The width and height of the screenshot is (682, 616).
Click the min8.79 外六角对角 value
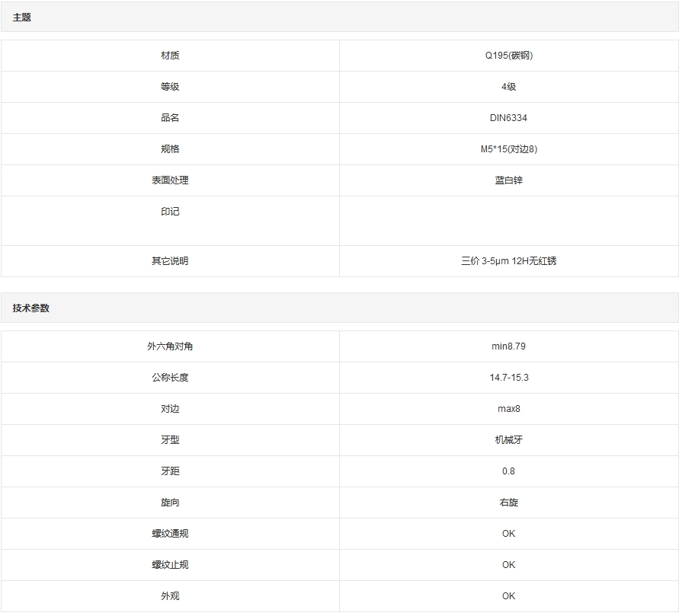coord(508,346)
